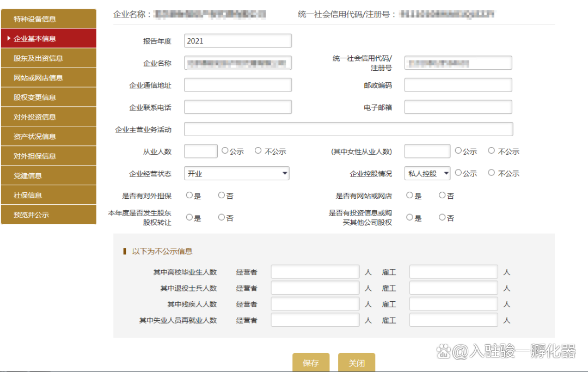
Task: Choose 否 for 本年度是否发生股东股权转让
Action: (x=222, y=217)
